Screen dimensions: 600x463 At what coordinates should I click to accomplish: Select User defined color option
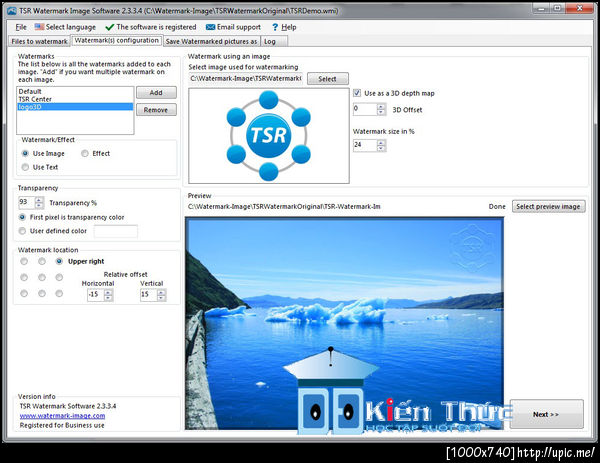click(x=22, y=231)
